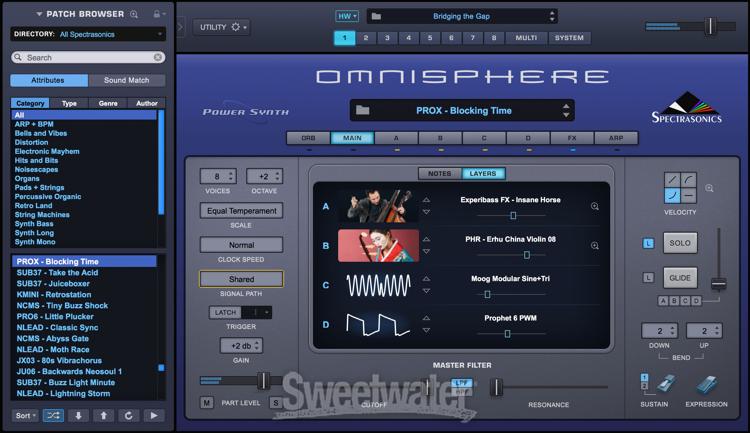The height and width of the screenshot is (433, 750).
Task: Step to previous patch with up arrow
Action: point(103,415)
